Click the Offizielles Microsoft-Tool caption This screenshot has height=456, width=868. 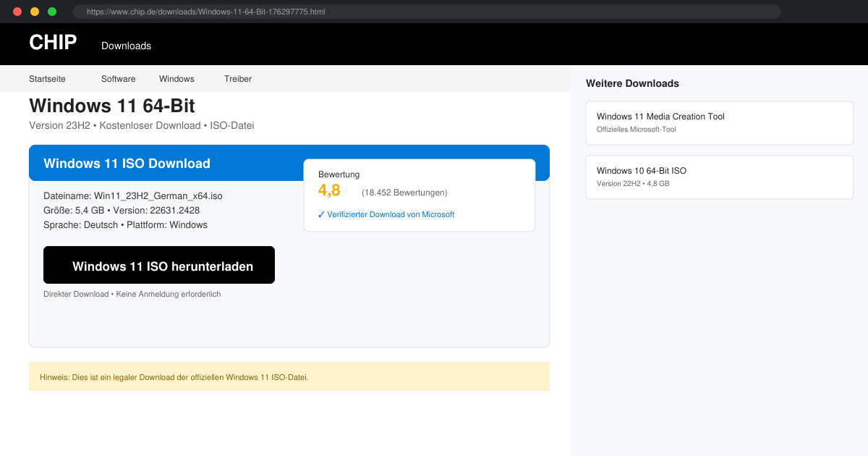[637, 130]
